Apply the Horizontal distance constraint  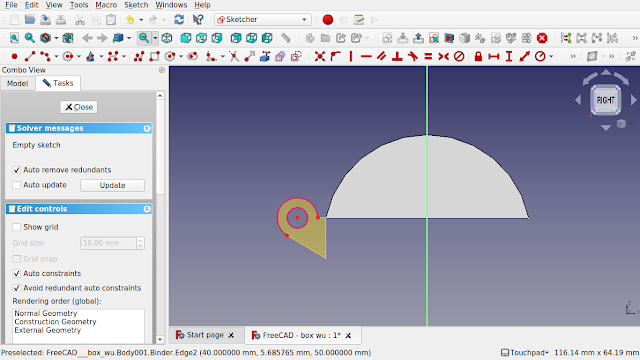(x=494, y=56)
